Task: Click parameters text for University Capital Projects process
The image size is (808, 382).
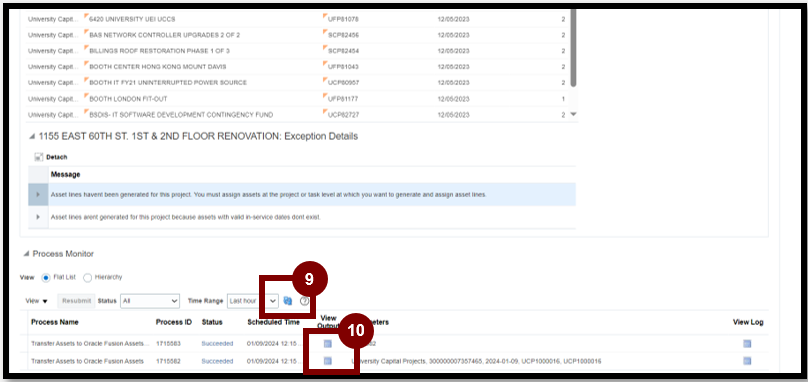Action: (x=476, y=361)
